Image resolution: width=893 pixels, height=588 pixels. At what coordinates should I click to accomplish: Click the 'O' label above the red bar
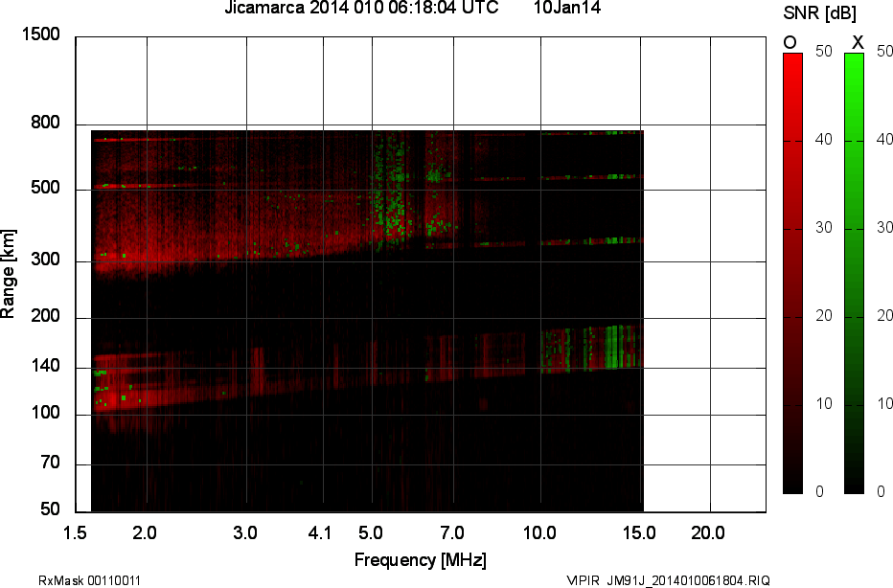(790, 43)
